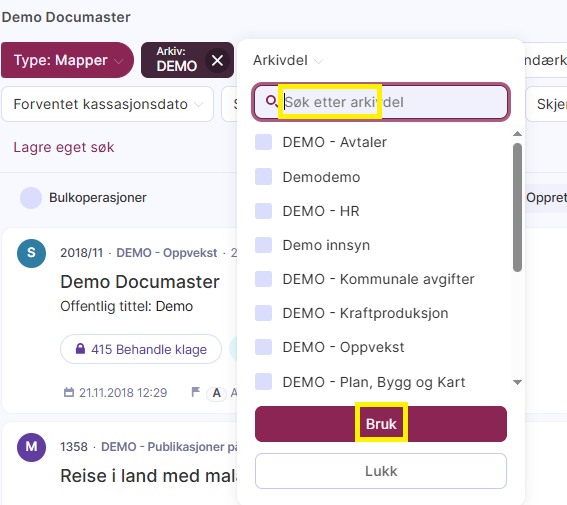The image size is (567, 505).
Task: Open the Lagre eget søk link
Action: pos(64,147)
